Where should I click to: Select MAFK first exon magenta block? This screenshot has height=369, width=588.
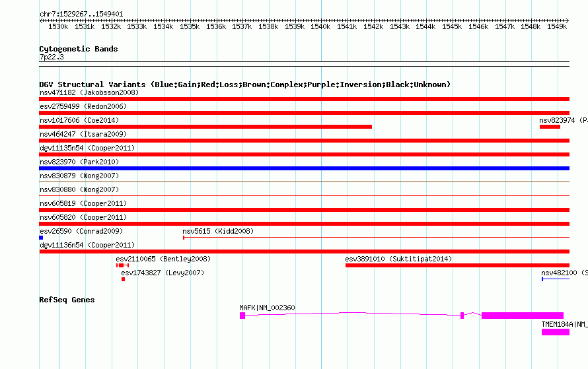tap(242, 316)
